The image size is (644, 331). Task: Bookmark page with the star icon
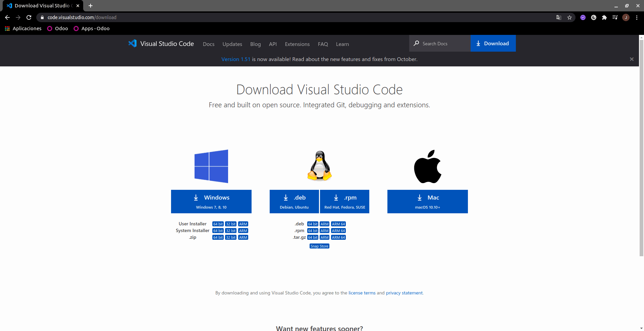570,17
